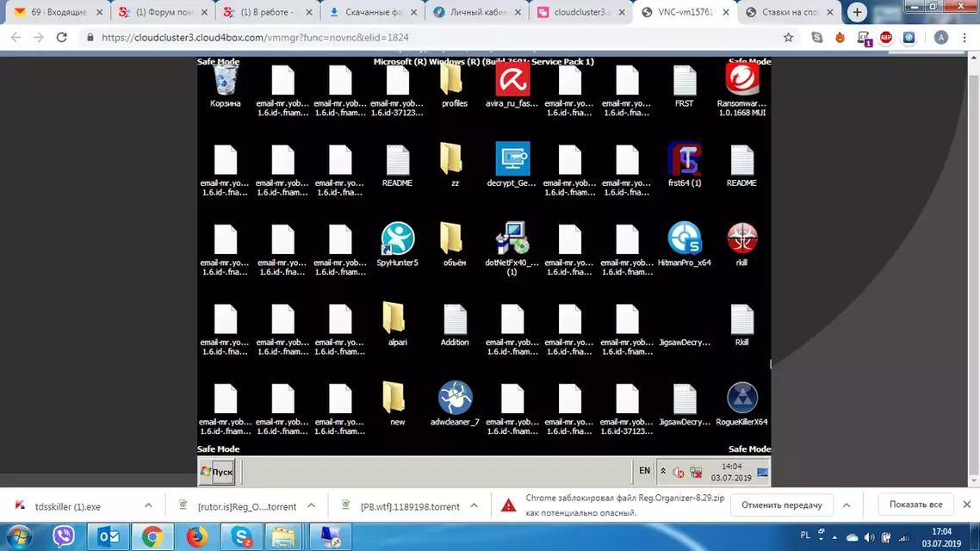Go back to previous page
This screenshot has width=980, height=551.
point(16,38)
